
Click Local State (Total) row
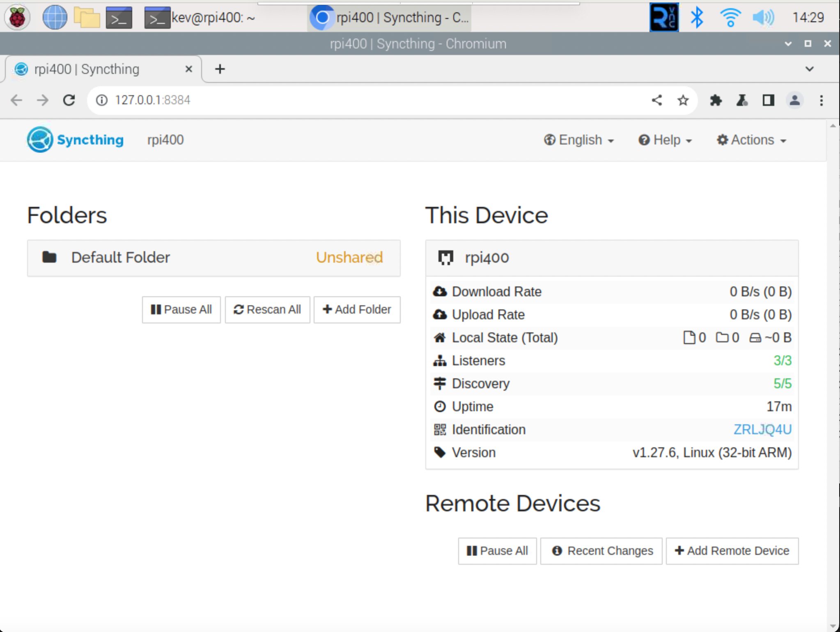click(x=612, y=337)
